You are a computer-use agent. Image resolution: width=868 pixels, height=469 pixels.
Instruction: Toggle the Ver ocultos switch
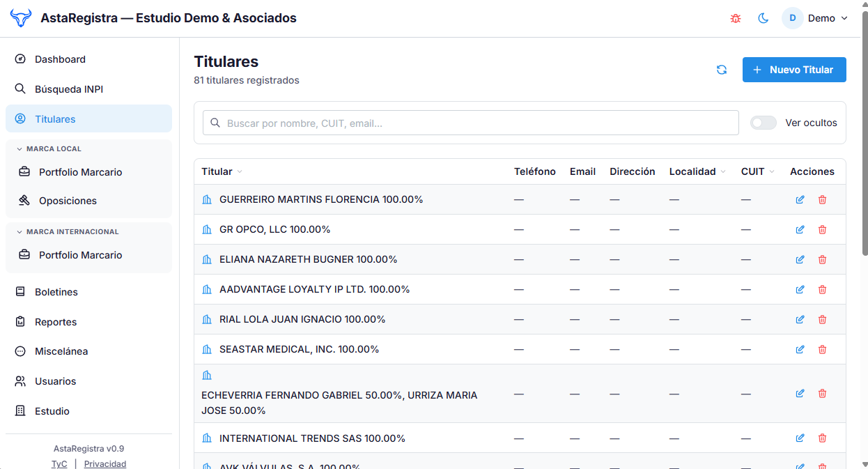(x=763, y=123)
